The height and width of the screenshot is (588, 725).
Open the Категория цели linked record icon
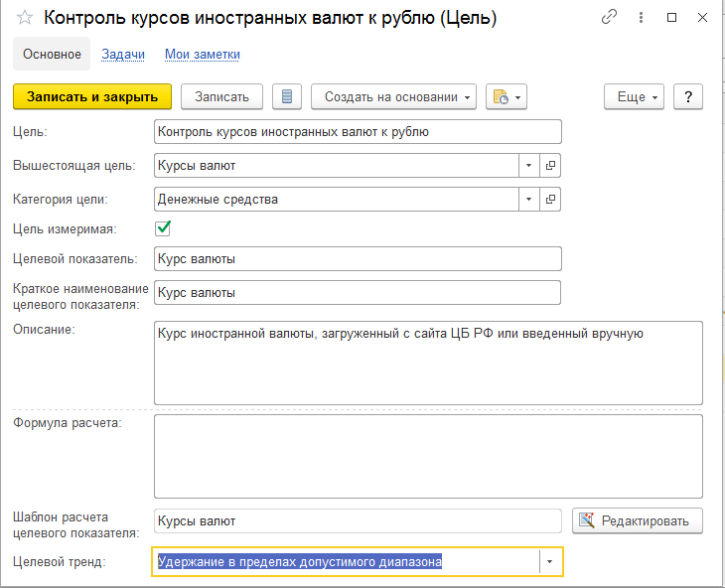(550, 200)
